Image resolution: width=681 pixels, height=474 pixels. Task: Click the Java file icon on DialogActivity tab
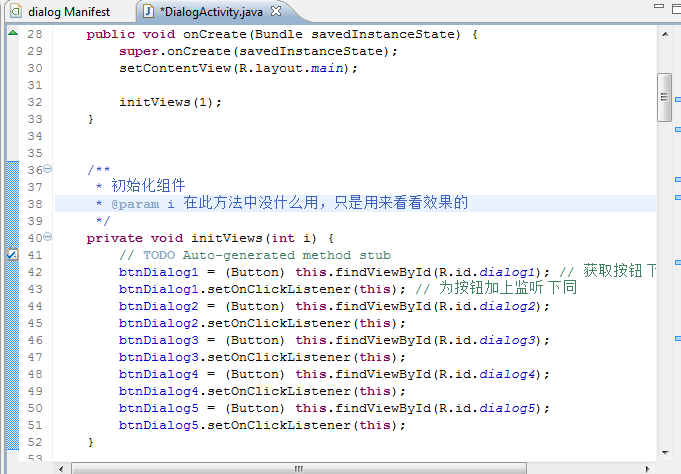tap(148, 11)
